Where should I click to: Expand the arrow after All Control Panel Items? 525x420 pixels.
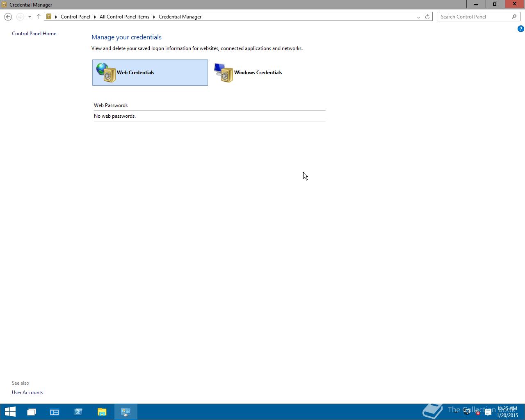click(x=154, y=17)
